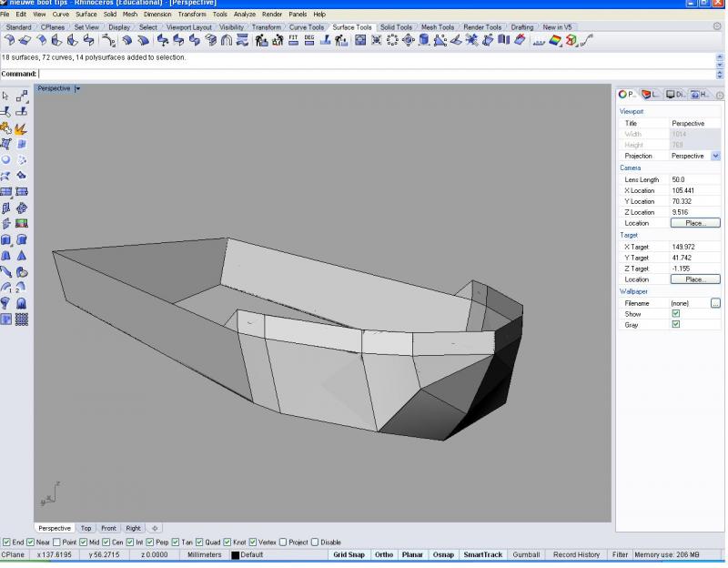Open the Perspective viewport title dropdown arrow
This screenshot has height=568, width=728.
77,88
